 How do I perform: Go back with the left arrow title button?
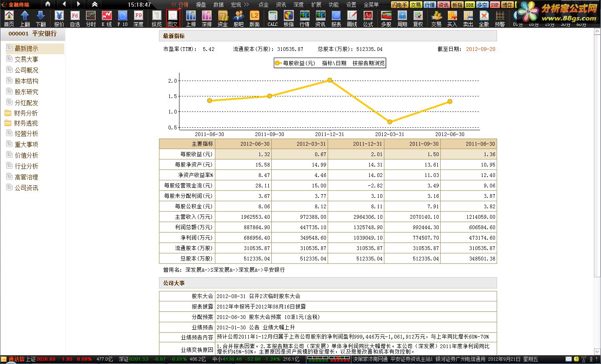[x=64, y=4]
